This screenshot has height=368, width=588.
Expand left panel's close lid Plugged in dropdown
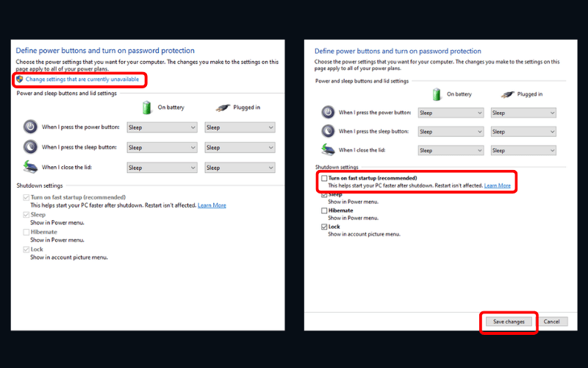tap(240, 168)
